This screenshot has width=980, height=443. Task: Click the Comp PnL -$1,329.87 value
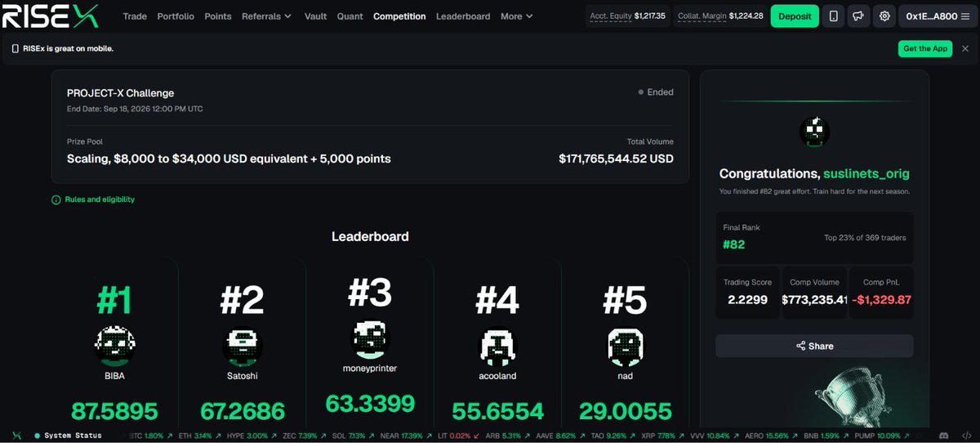[881, 300]
